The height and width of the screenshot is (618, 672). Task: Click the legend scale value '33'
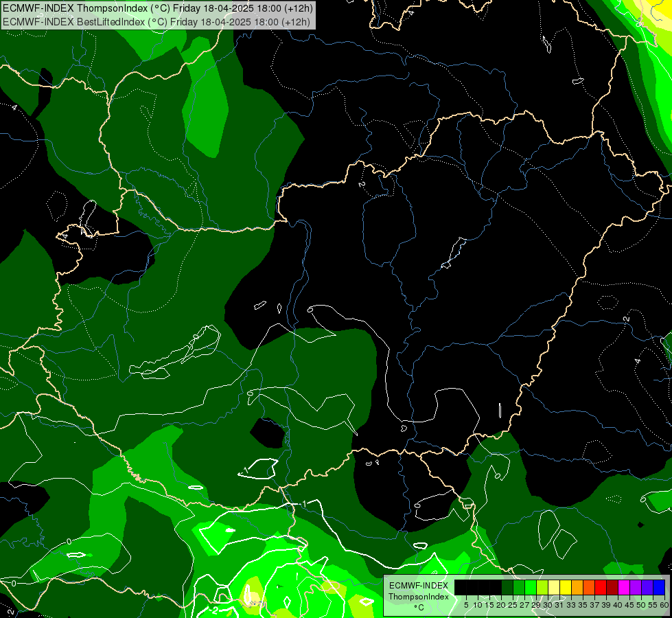coord(571,605)
